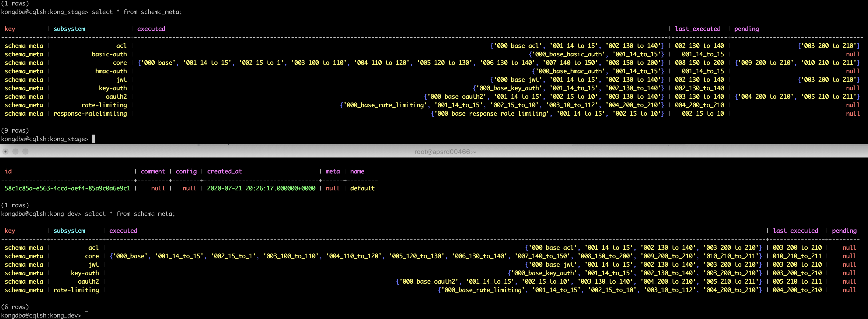Place cursor at kong_stage prompt block cursor

(94, 139)
